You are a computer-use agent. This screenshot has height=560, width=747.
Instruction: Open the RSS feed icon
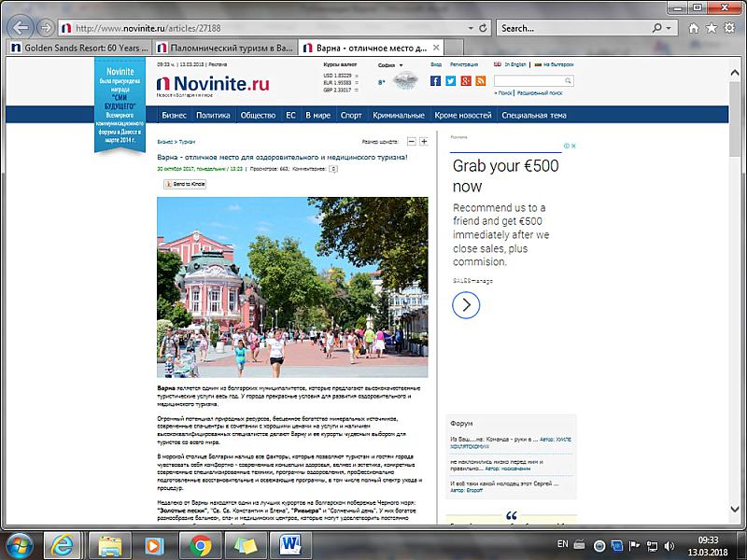[x=480, y=81]
